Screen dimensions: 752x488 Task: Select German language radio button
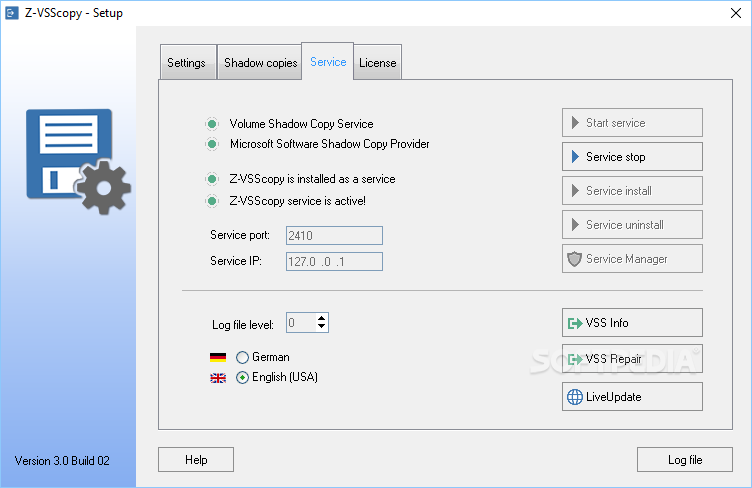(242, 357)
